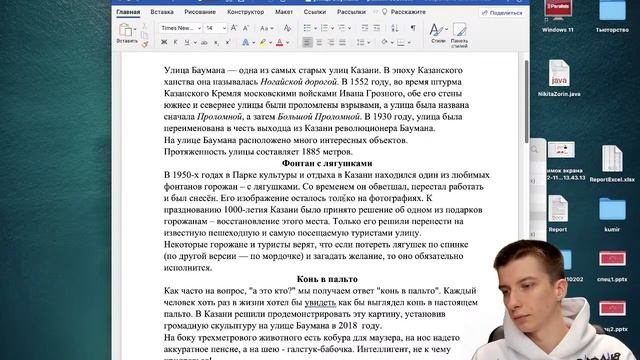The height and width of the screenshot is (360, 640).
Task: Click the Расскажите search field
Action: [404, 12]
